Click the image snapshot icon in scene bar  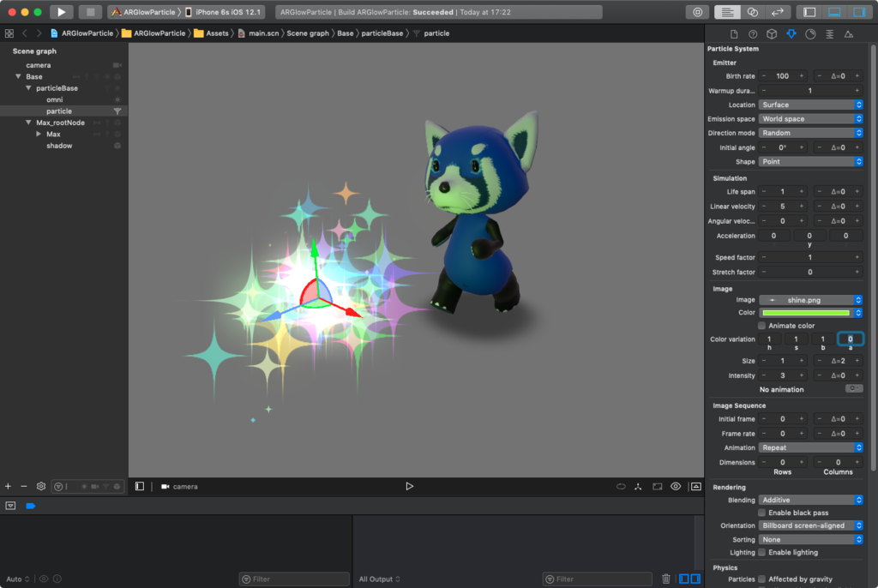click(x=695, y=487)
